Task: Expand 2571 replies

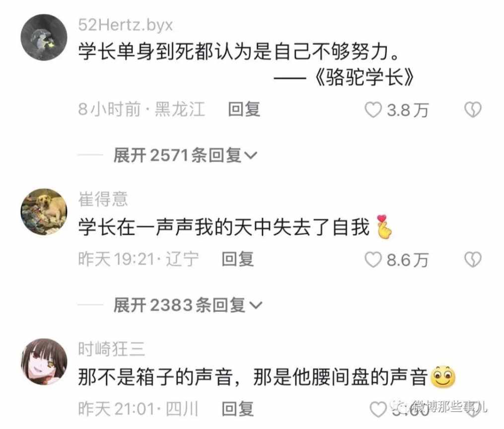Action: click(185, 155)
